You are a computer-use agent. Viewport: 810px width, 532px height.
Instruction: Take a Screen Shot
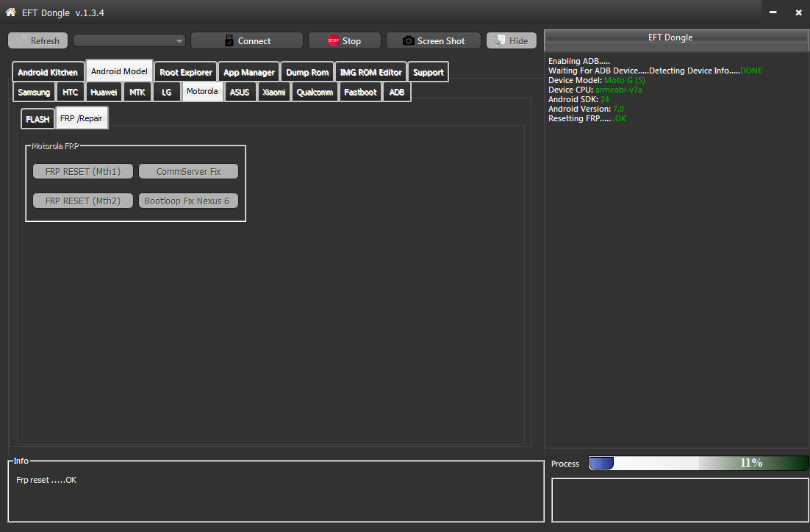tap(434, 41)
